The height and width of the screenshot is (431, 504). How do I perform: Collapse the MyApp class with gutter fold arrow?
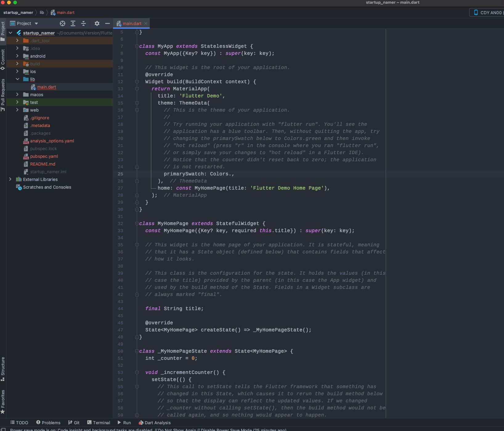pos(137,46)
